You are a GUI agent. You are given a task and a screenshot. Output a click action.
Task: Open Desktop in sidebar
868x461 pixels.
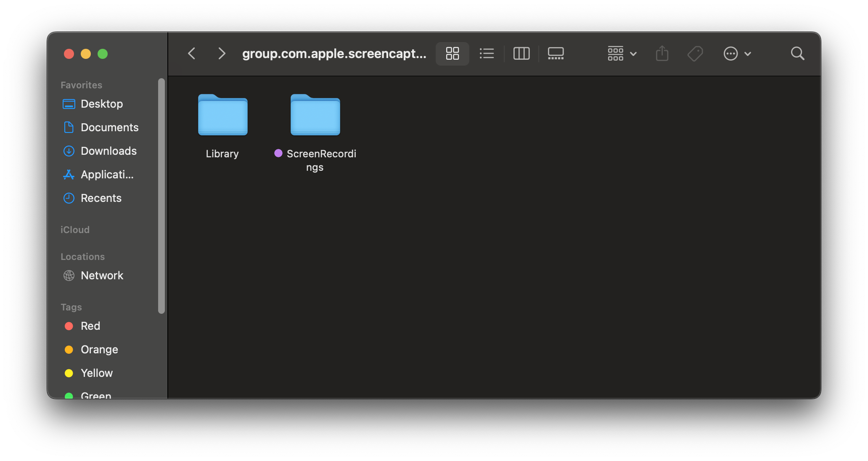click(101, 104)
